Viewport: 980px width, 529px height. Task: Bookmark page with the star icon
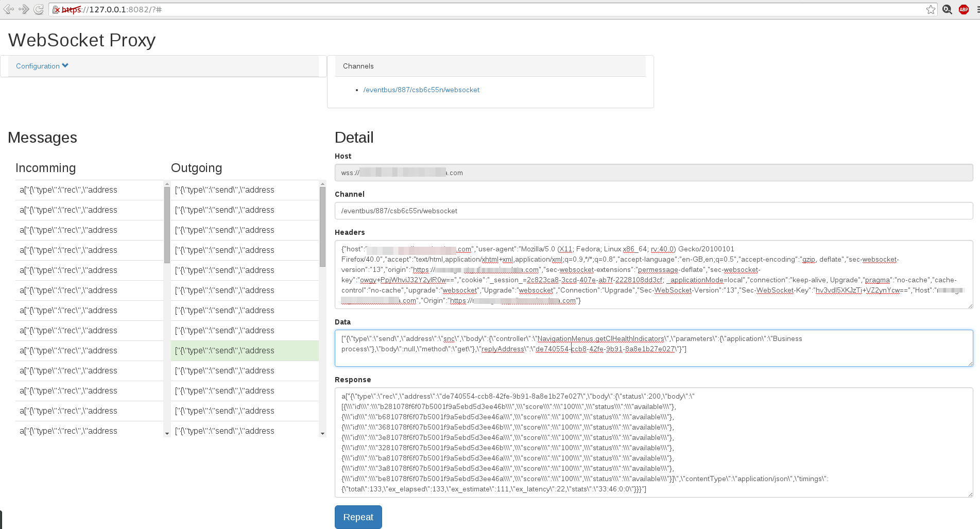(x=931, y=10)
